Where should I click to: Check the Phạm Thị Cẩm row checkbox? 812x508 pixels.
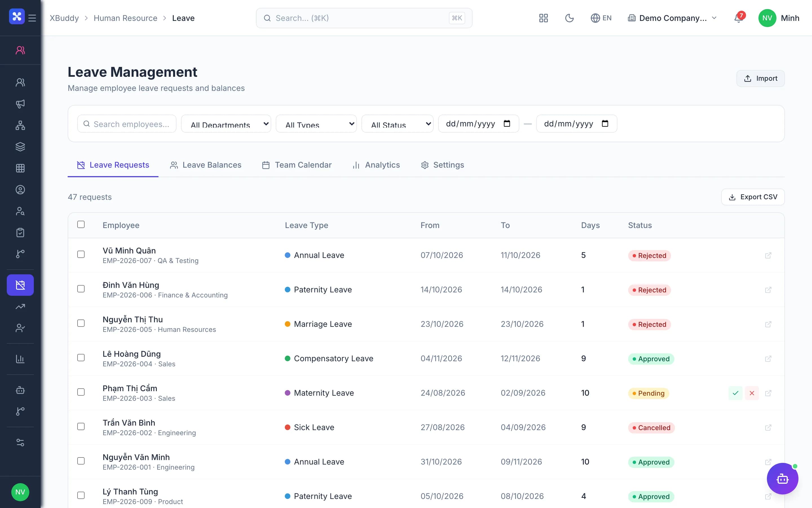[81, 392]
